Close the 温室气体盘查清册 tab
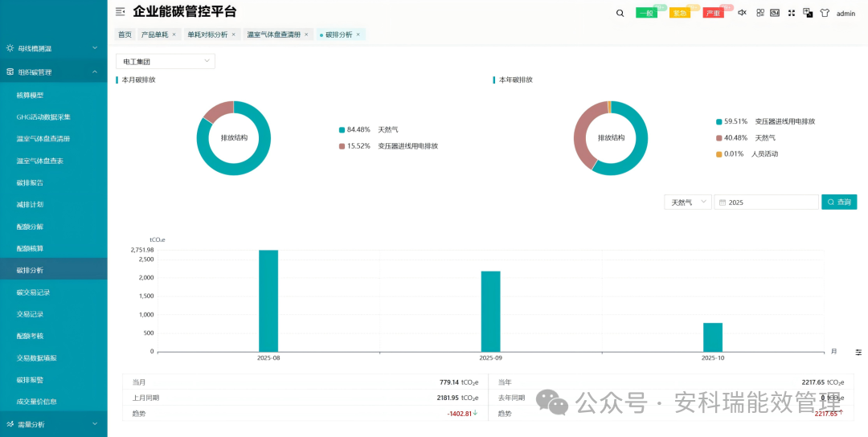 (x=306, y=35)
